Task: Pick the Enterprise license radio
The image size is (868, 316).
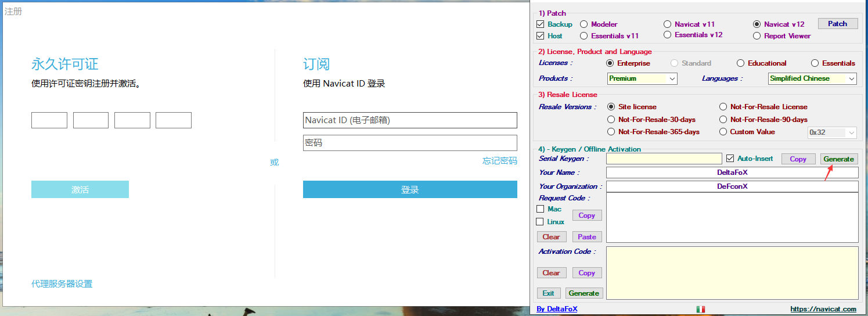Action: pos(610,63)
